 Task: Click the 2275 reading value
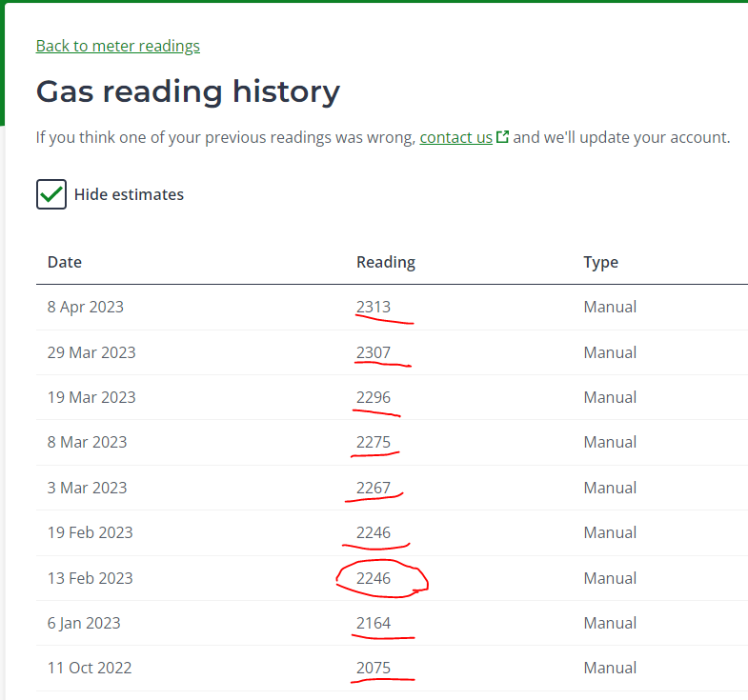tap(374, 442)
